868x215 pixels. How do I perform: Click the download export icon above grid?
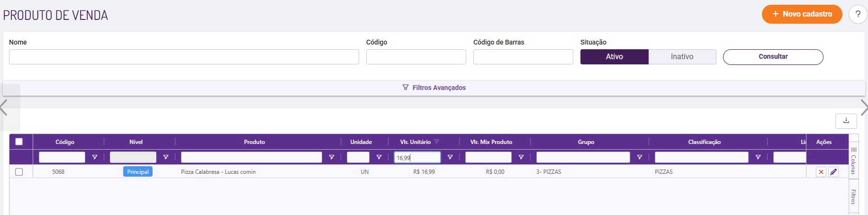click(846, 121)
